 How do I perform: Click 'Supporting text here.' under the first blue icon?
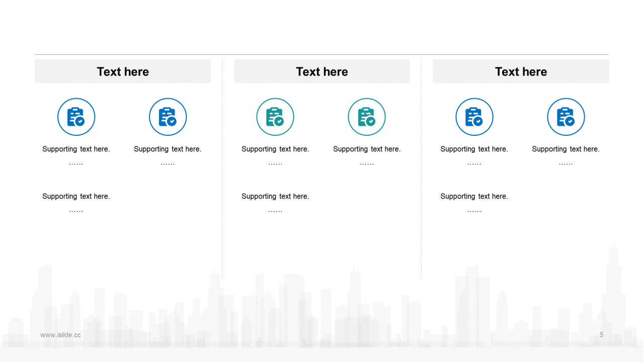coord(76,149)
